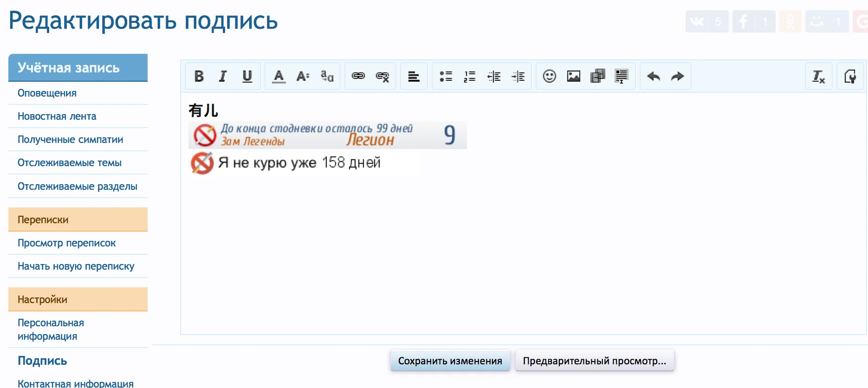
Task: Insert media via film icon
Action: click(x=598, y=76)
